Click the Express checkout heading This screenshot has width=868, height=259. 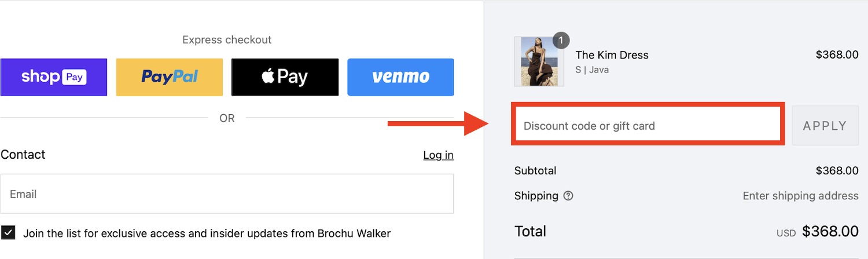(227, 40)
